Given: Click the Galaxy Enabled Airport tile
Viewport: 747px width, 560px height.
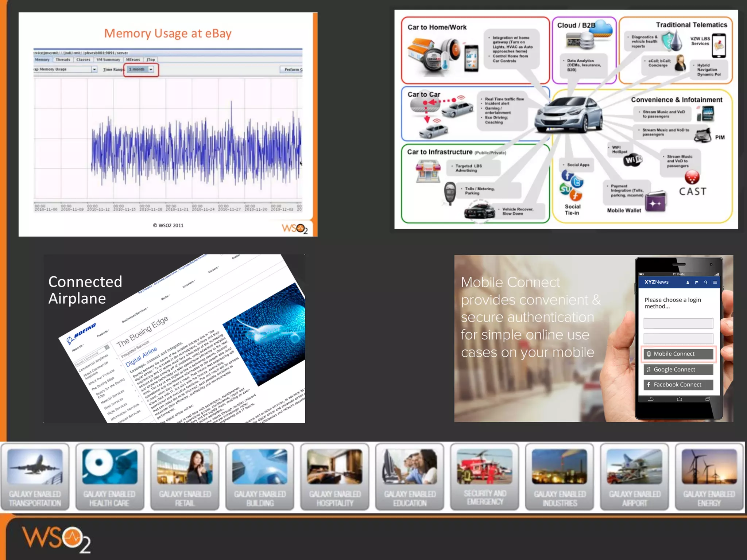Looking at the screenshot, I should pyautogui.click(x=634, y=476).
